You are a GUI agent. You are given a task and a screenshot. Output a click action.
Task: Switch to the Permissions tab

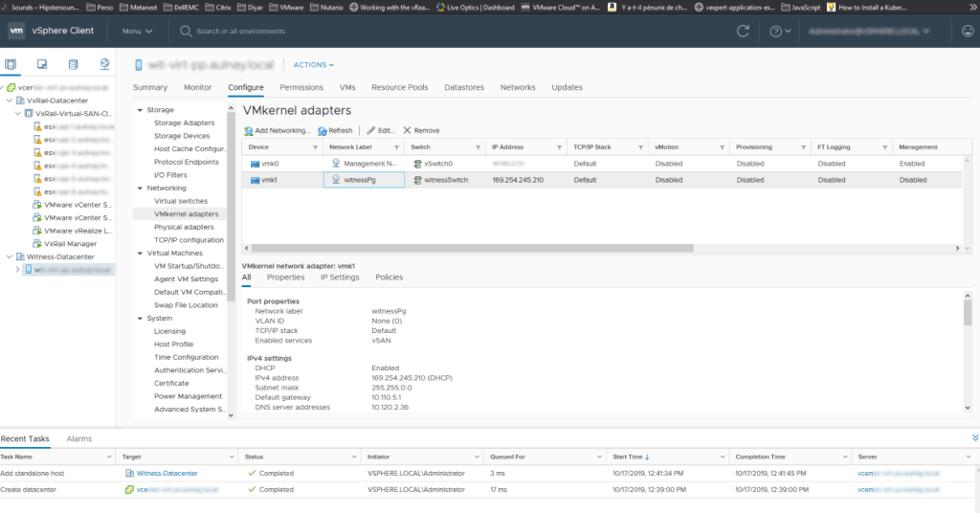click(x=301, y=87)
